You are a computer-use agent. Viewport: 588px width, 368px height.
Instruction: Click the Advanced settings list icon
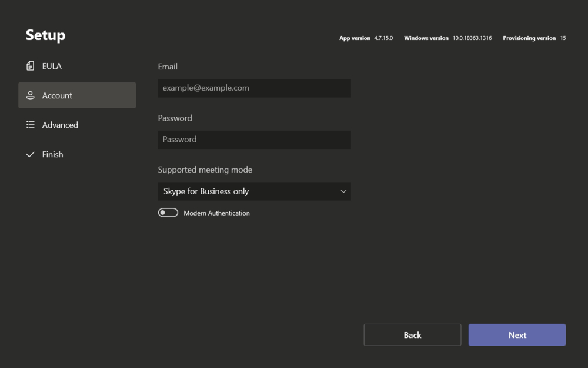tap(29, 124)
